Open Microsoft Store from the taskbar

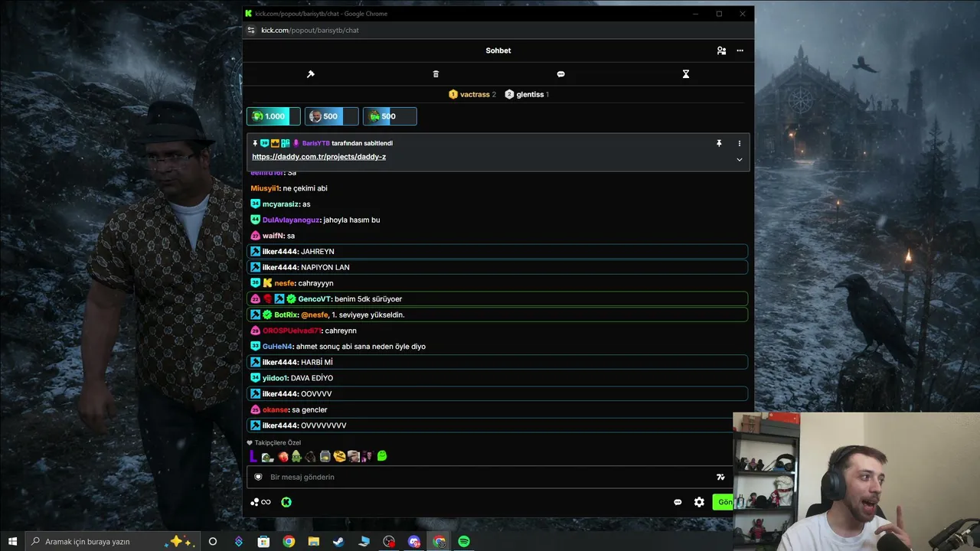click(x=263, y=542)
